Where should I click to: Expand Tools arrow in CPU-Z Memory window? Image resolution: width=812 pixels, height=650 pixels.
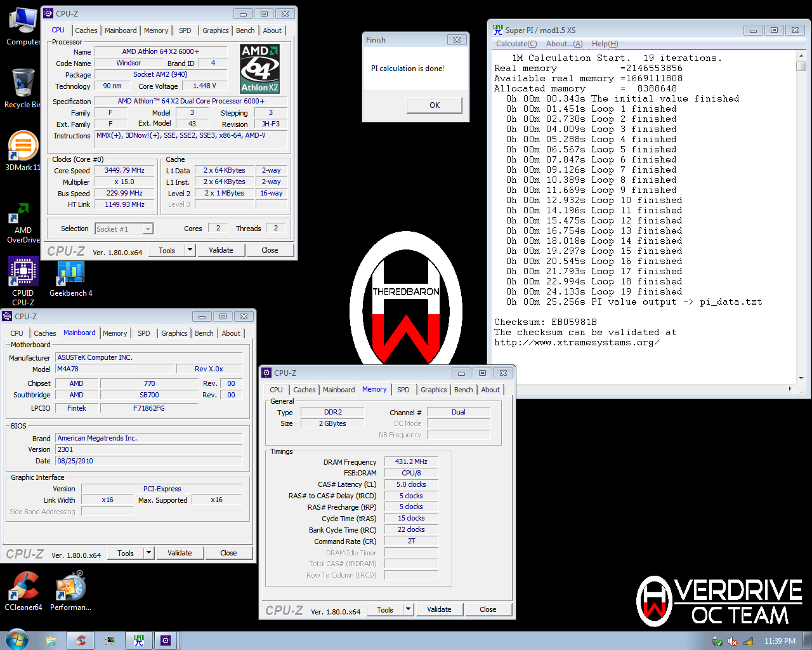coord(408,609)
